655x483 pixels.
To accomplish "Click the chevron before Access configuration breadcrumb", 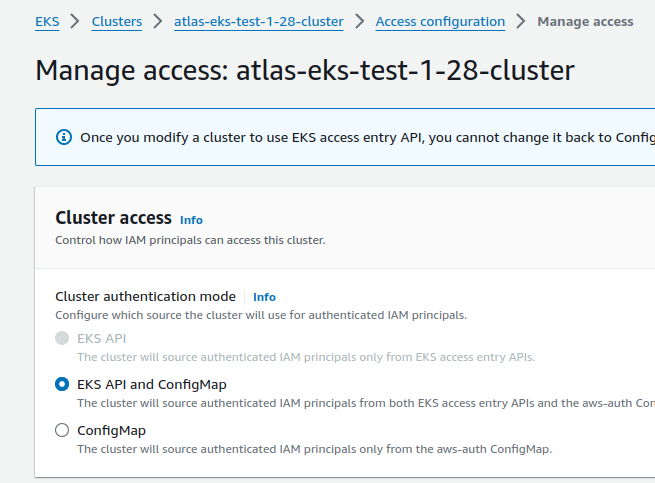I will (x=360, y=21).
